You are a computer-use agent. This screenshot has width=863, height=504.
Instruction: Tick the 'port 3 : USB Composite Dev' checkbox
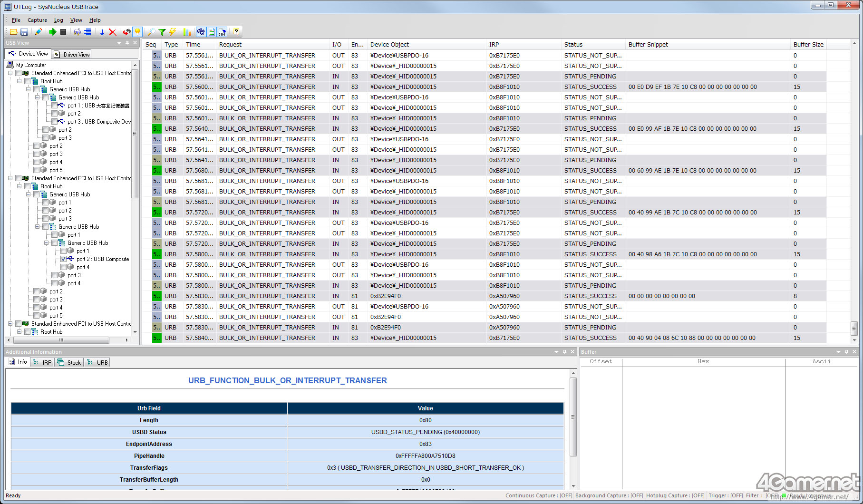54,122
